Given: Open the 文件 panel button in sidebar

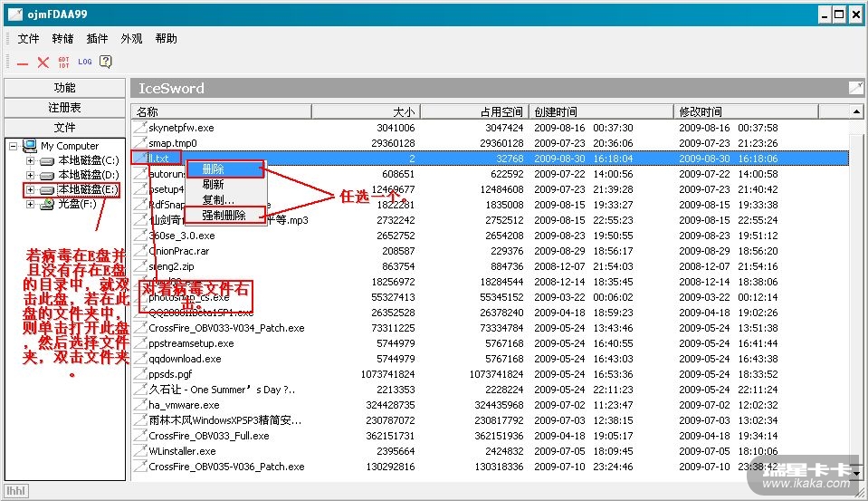Looking at the screenshot, I should click(x=65, y=128).
